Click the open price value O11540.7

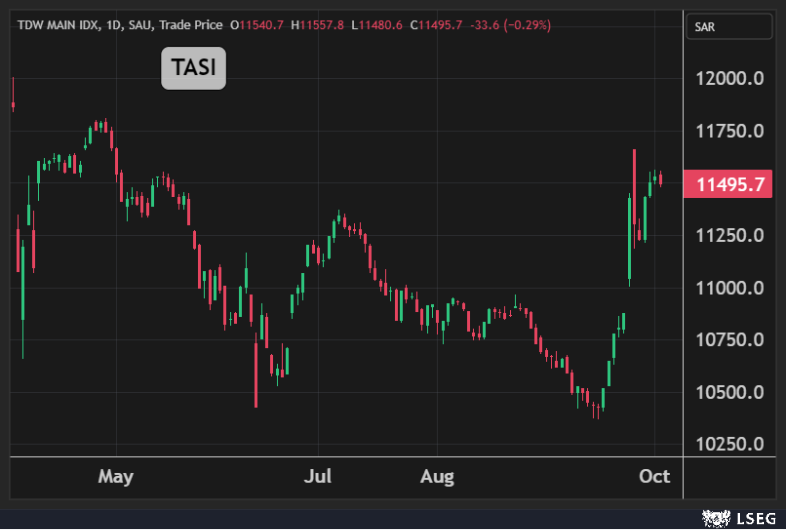[257, 24]
